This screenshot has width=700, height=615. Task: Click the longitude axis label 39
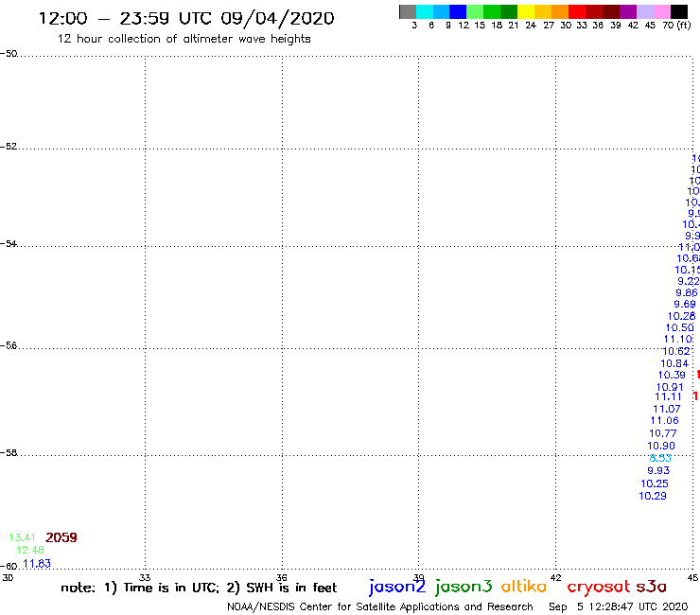418,577
